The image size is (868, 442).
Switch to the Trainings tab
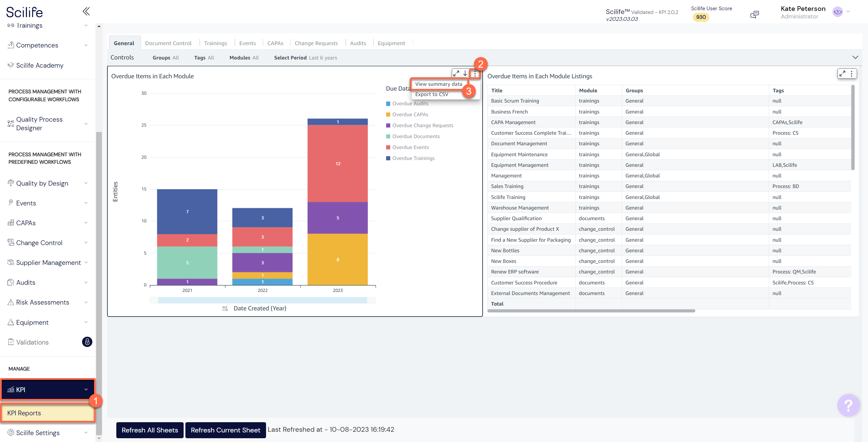tap(215, 43)
